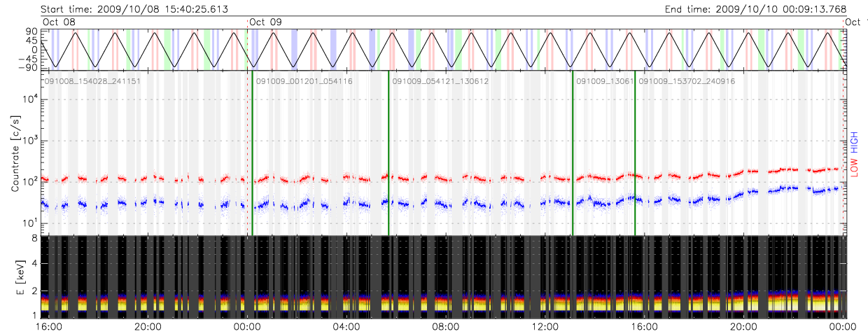This screenshot has width=868, height=336.
Task: Click the Start time label text
Action: pyautogui.click(x=134, y=9)
